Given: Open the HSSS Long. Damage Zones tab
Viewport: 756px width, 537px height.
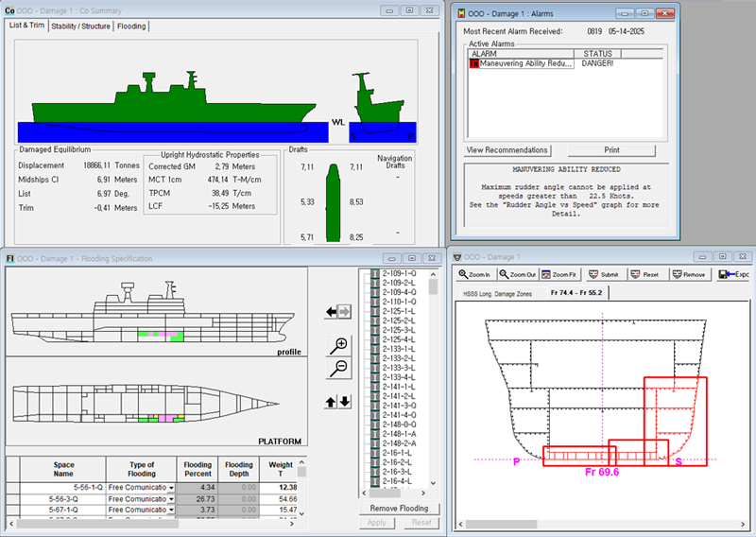Looking at the screenshot, I should [x=498, y=294].
